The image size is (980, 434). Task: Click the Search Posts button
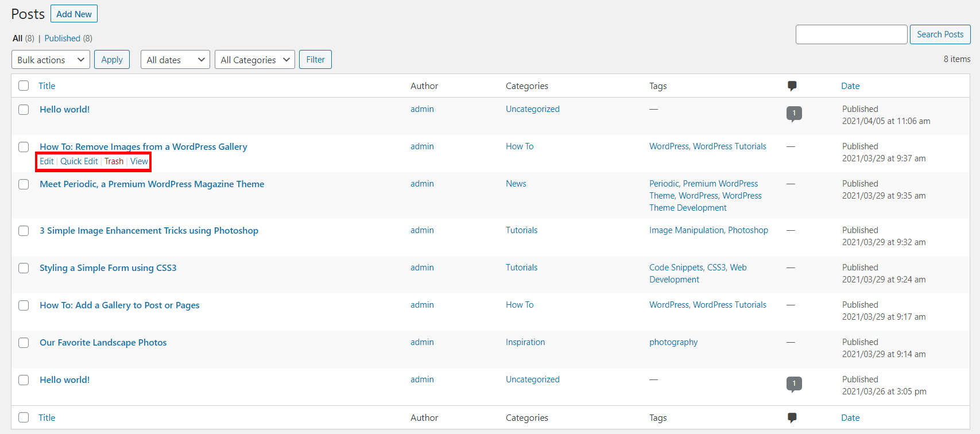point(940,34)
